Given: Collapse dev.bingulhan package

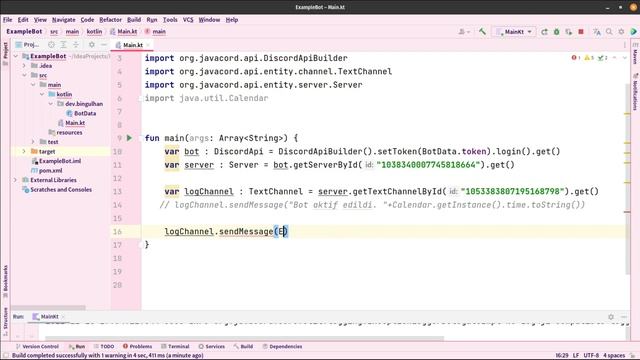Looking at the screenshot, I should click(51, 104).
